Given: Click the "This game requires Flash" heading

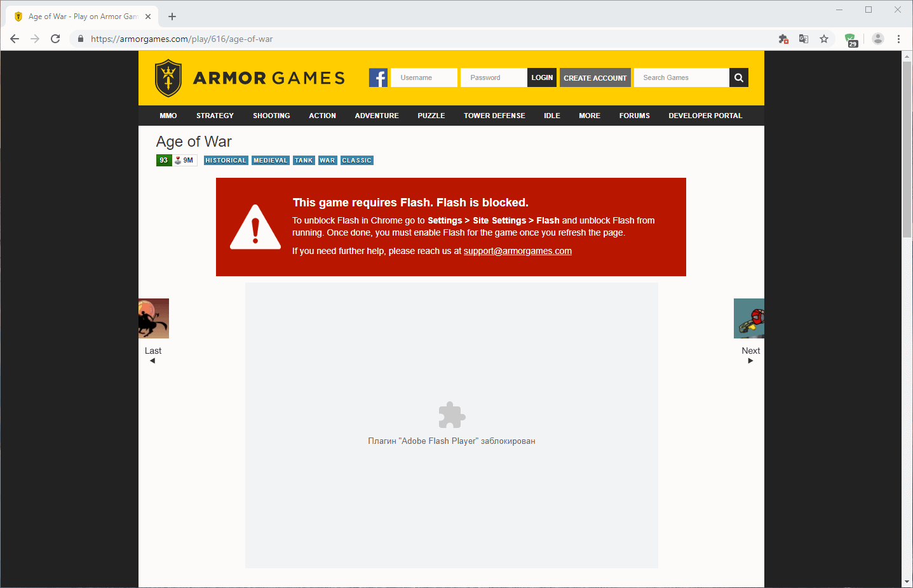Looking at the screenshot, I should click(x=410, y=203).
